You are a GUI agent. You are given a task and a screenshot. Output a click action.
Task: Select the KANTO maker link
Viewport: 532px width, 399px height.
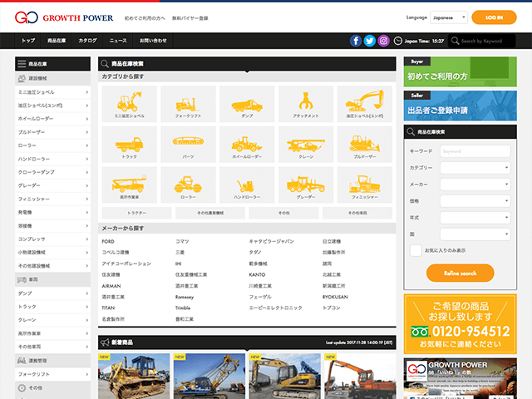(257, 274)
